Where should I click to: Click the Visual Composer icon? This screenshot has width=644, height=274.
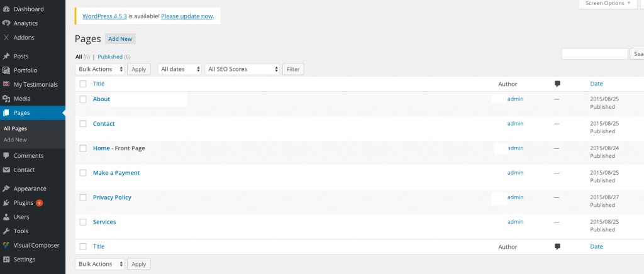point(6,245)
